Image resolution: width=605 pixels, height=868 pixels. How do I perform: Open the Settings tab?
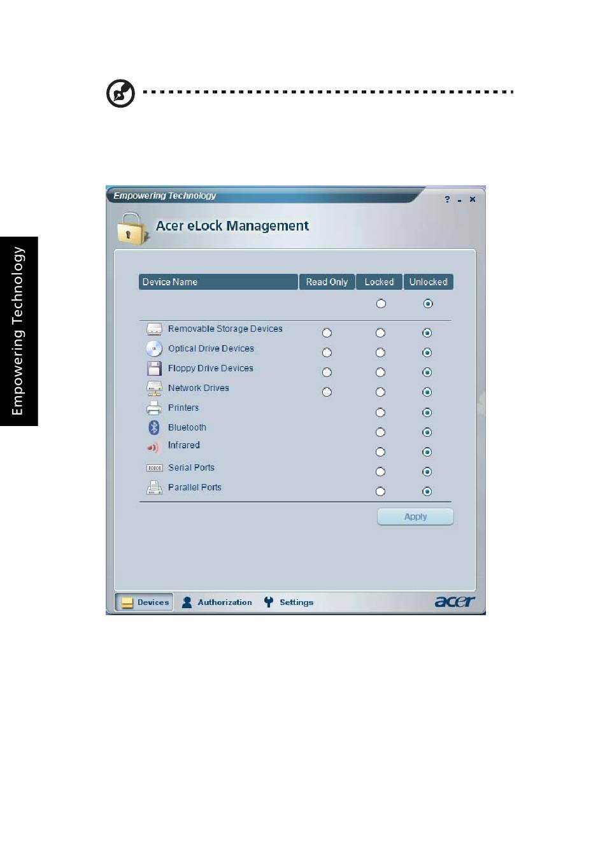[x=289, y=602]
